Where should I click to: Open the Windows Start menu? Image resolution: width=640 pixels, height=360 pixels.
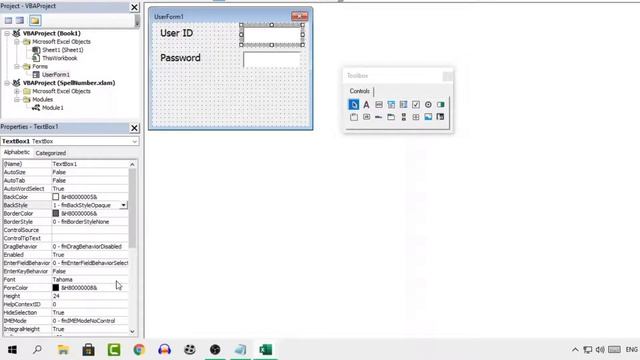point(12,349)
